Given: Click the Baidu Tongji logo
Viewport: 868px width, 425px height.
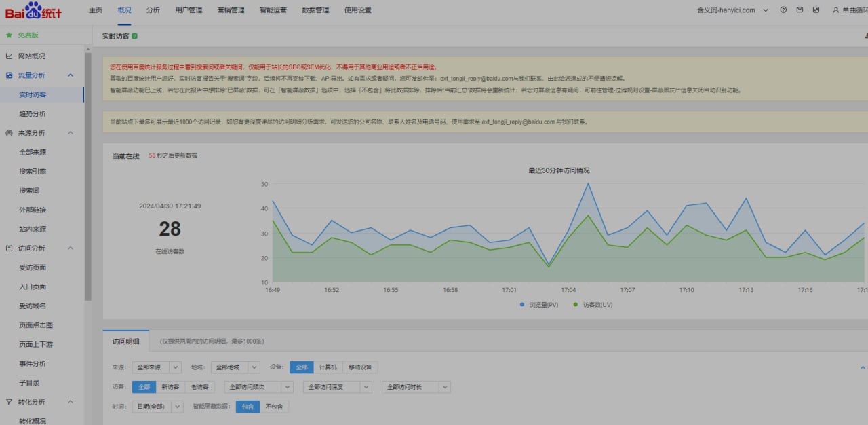Looking at the screenshot, I should tap(34, 12).
